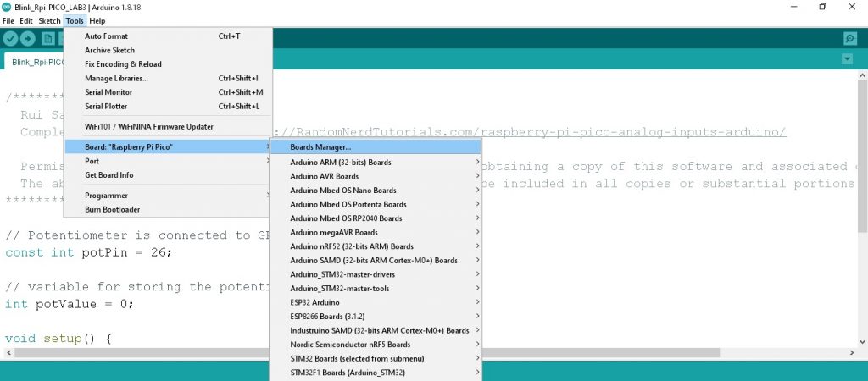Expand STM32F1 Boards (Arduino_STM32)

click(376, 373)
